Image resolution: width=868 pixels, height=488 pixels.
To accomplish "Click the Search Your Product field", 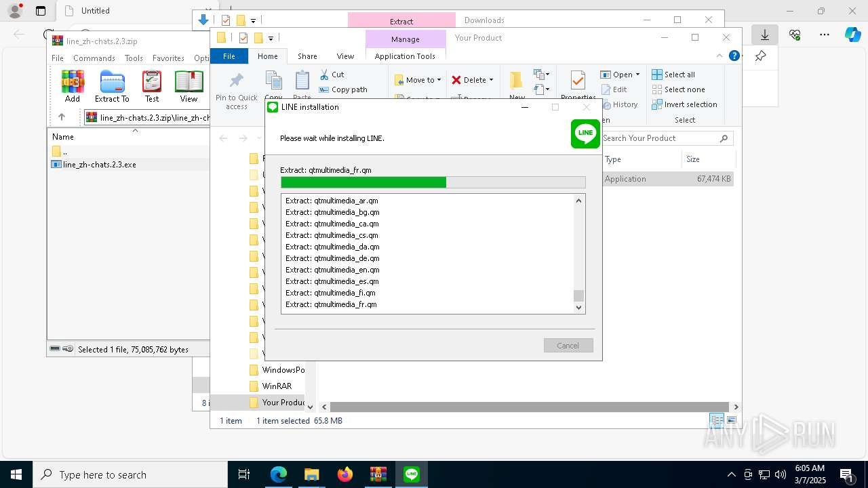I will pyautogui.click(x=666, y=138).
